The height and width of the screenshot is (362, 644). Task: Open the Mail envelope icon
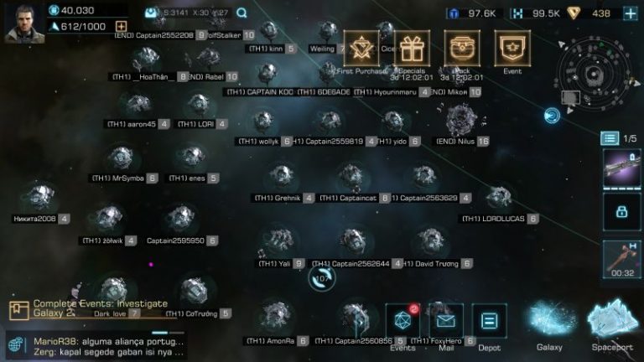tap(446, 321)
